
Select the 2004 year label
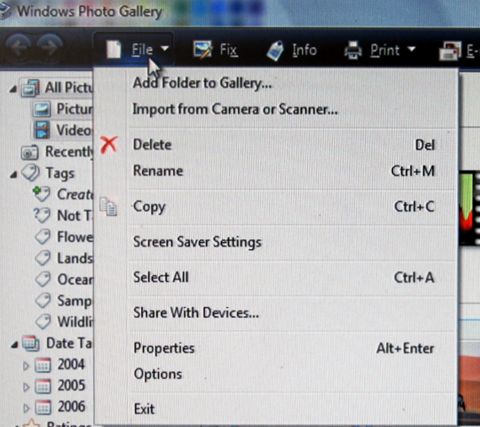coord(71,364)
